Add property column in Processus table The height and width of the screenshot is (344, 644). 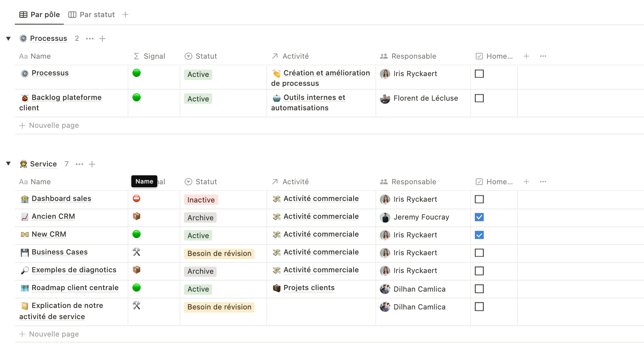pos(526,56)
